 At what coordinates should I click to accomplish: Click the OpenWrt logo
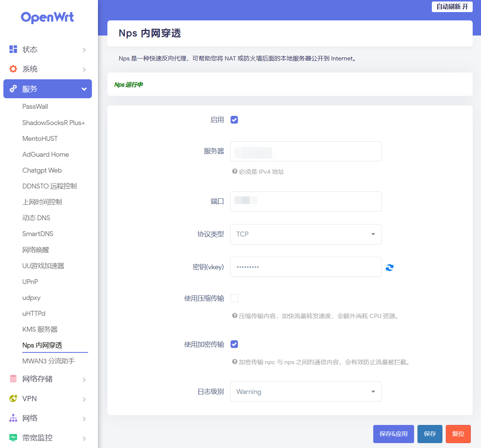coord(47,17)
